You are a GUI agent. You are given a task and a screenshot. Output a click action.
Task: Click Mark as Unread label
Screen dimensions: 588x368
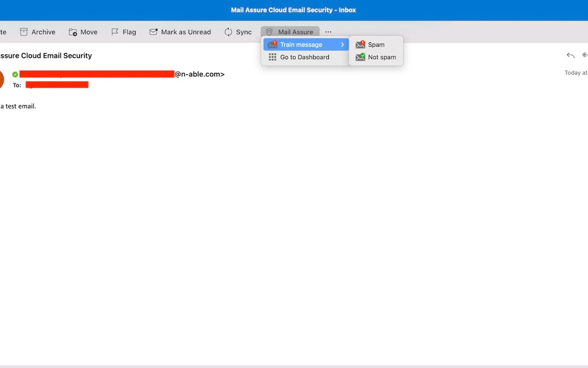tap(186, 32)
